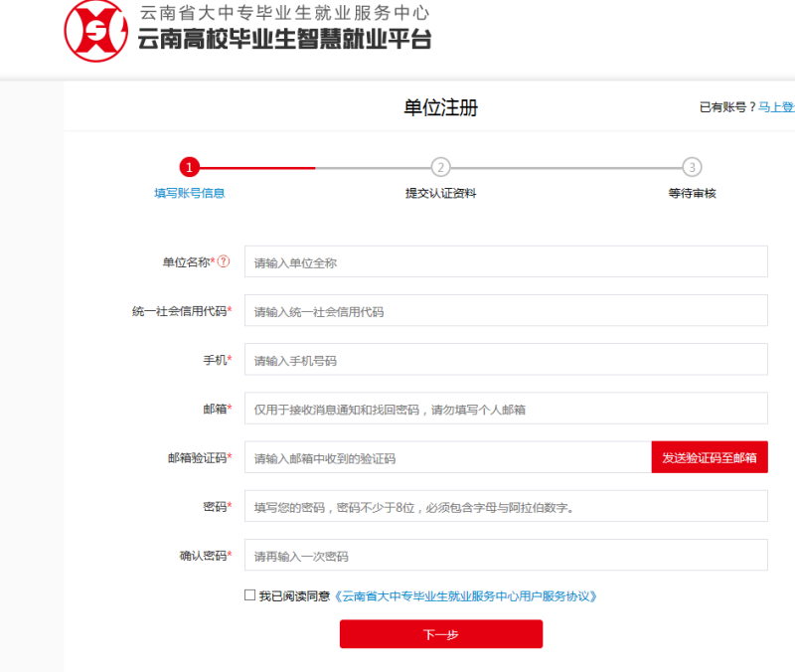Focus the 邮箱验证码 input field

coord(448,457)
